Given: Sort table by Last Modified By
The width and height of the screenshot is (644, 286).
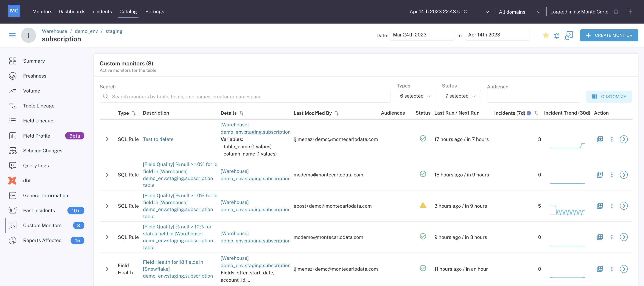Looking at the screenshot, I should coord(337,113).
